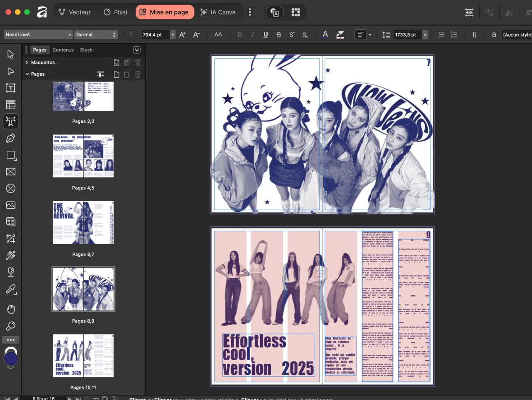Image resolution: width=532 pixels, height=400 pixels.
Task: Open the Contenus panel tab
Action: click(63, 50)
